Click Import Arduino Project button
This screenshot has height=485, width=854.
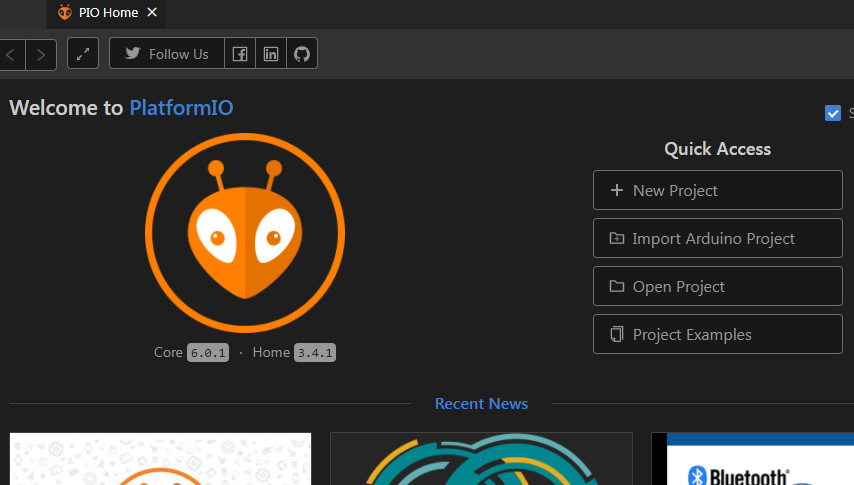[x=718, y=238]
